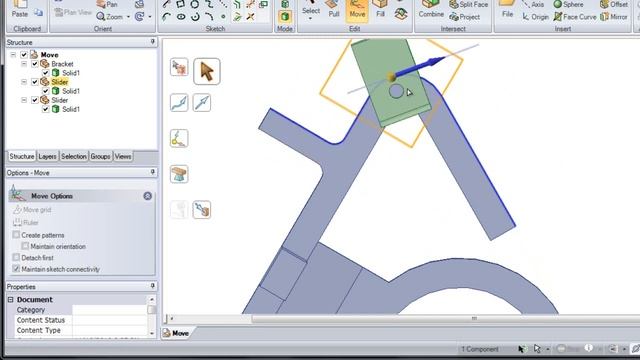Toggle checkbox for the highlighted Slider component

click(x=35, y=82)
